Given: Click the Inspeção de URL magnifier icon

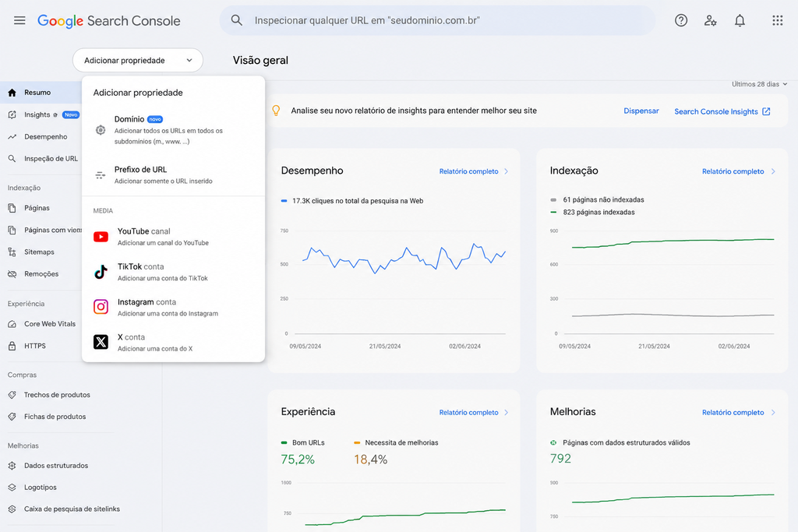Looking at the screenshot, I should click(x=12, y=159).
